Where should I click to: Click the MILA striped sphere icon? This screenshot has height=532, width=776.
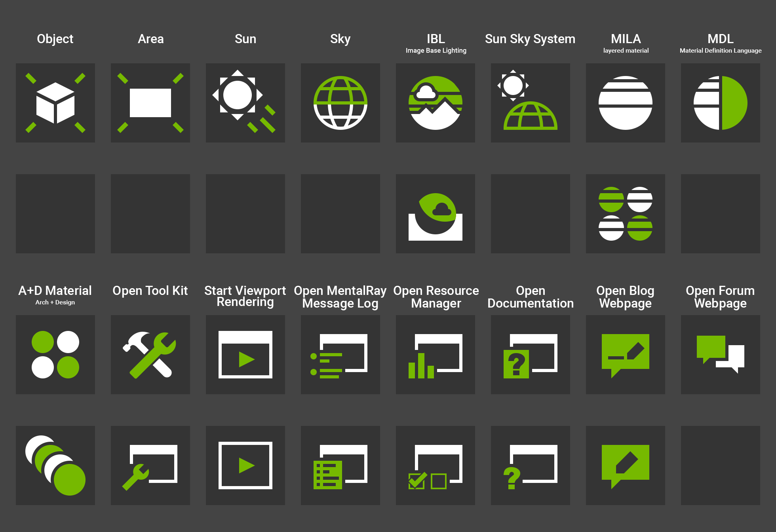click(x=626, y=103)
